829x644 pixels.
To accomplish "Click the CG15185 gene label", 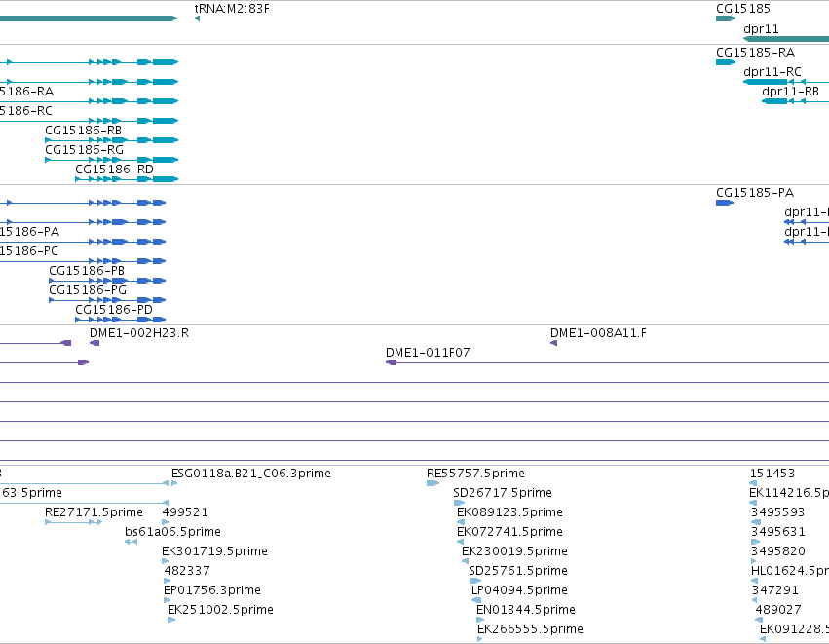I will (x=743, y=9).
